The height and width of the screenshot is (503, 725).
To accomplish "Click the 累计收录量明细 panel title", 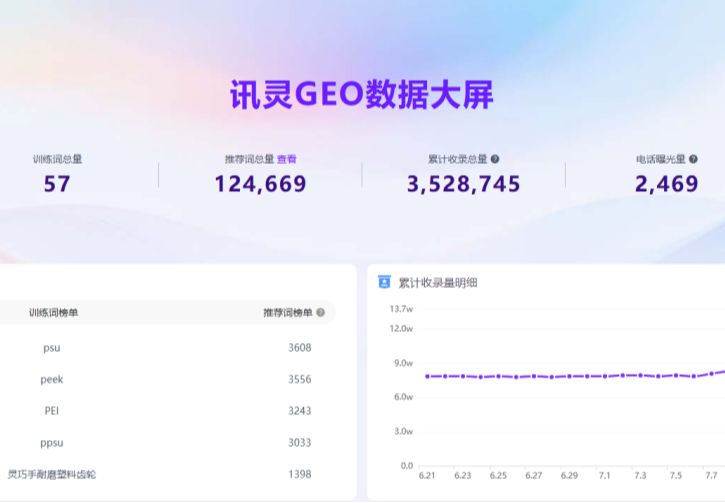I will pos(438,282).
